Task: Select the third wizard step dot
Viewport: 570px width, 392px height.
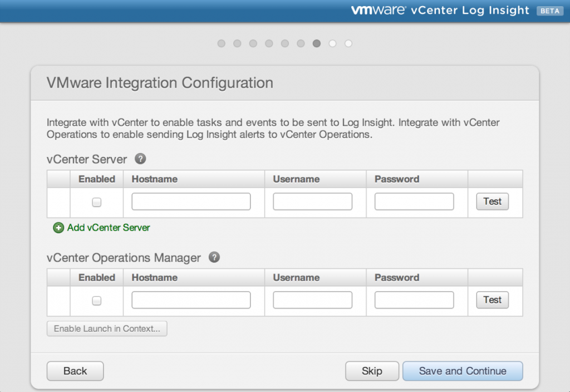Action: click(x=253, y=43)
